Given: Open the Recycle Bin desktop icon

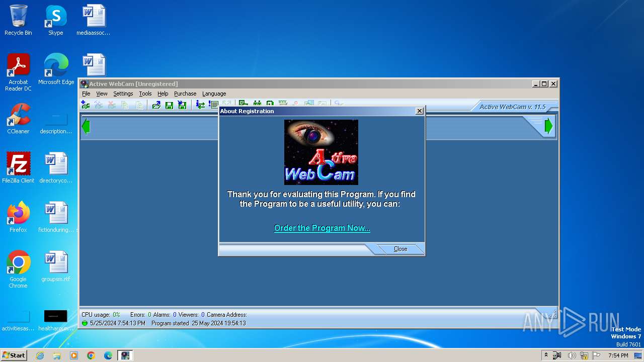Looking at the screenshot, I should click(18, 20).
